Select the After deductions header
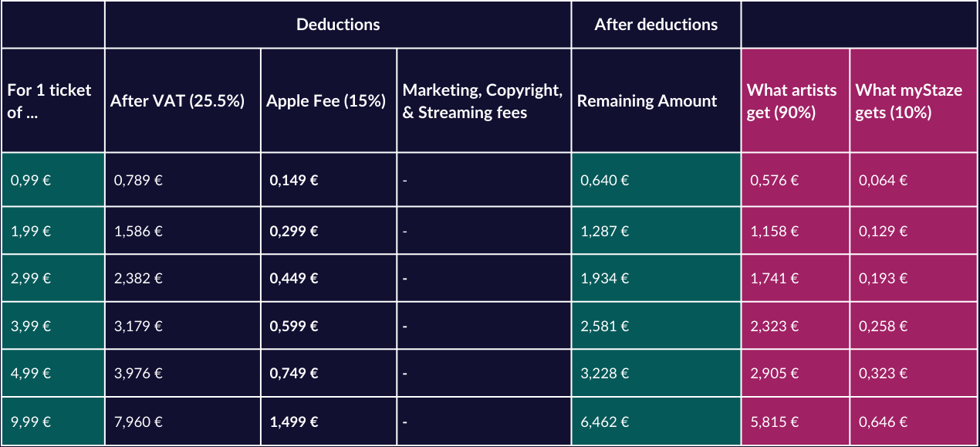The width and height of the screenshot is (980, 447). coord(656,25)
